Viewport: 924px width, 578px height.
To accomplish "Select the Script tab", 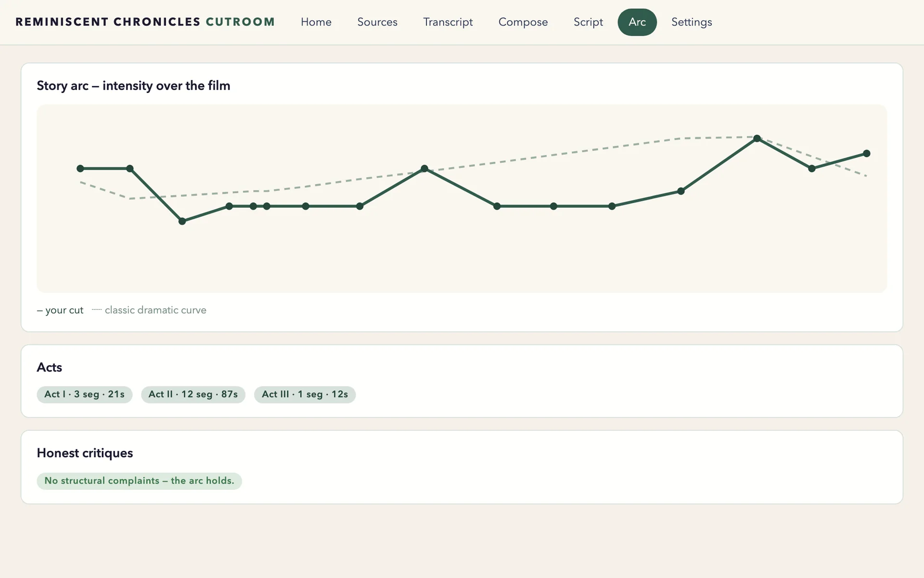I will pyautogui.click(x=588, y=22).
